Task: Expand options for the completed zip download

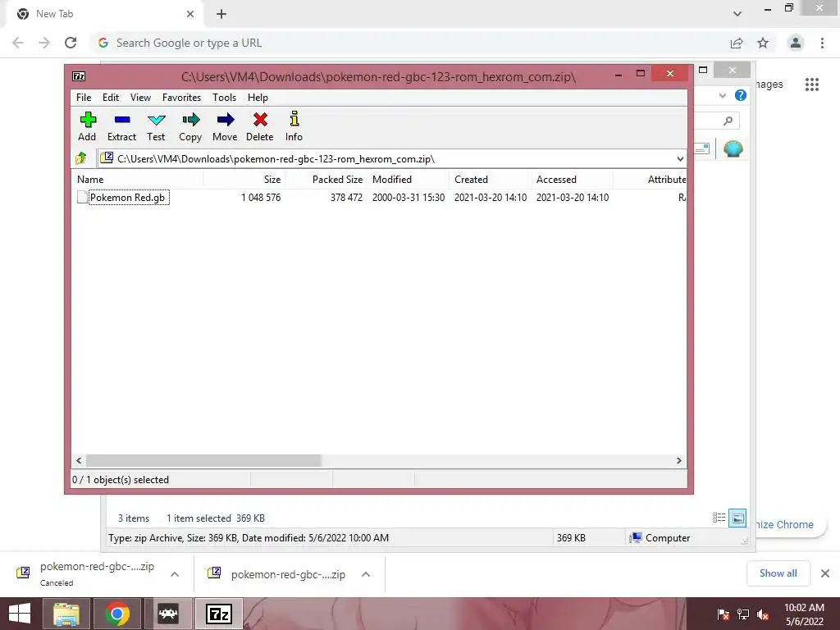Action: (x=366, y=574)
